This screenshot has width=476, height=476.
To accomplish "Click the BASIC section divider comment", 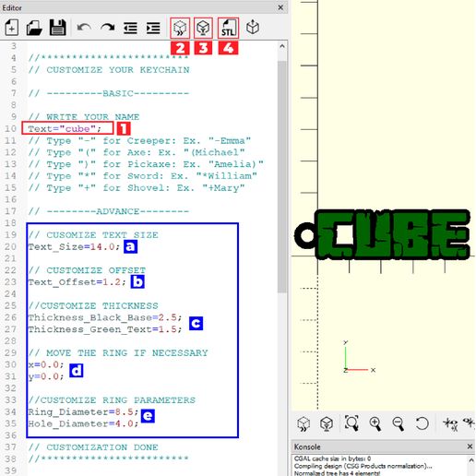I will click(109, 93).
